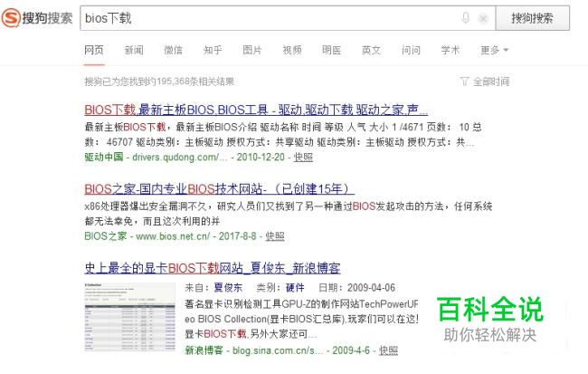Expand the 更多 dropdown
588x374 pixels.
pyautogui.click(x=494, y=50)
